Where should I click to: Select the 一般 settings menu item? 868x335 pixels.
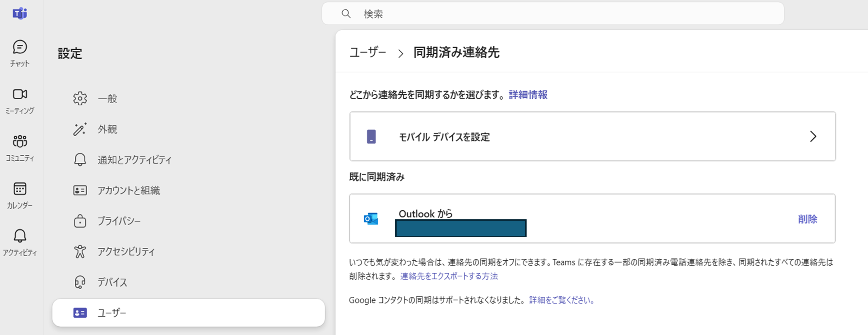pyautogui.click(x=188, y=98)
